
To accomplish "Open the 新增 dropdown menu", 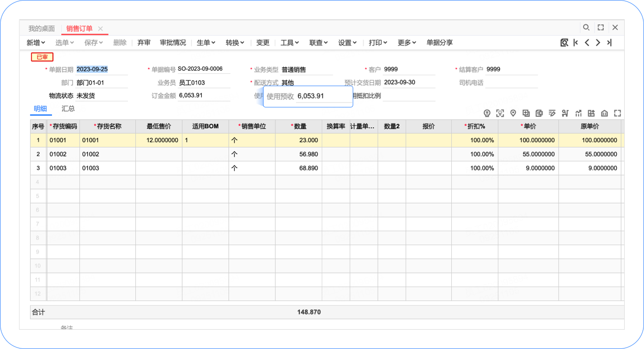I will (x=36, y=43).
